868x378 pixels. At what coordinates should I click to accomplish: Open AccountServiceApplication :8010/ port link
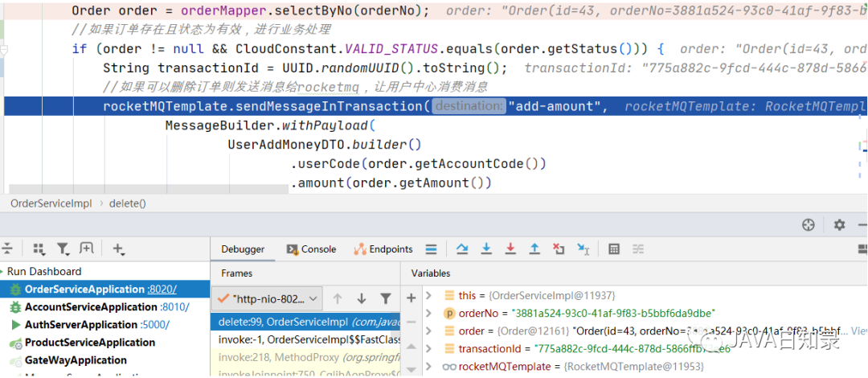pos(174,306)
